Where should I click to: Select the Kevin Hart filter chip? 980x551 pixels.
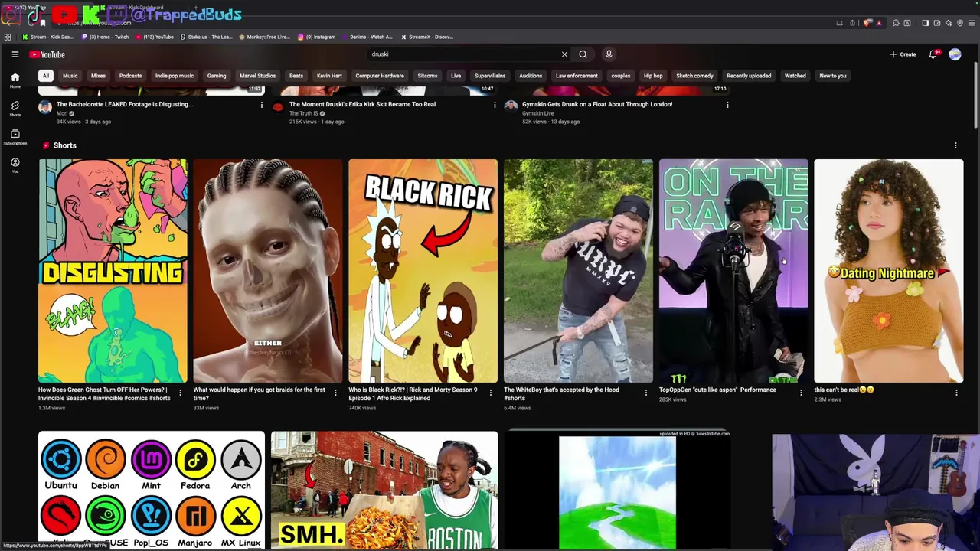329,76
